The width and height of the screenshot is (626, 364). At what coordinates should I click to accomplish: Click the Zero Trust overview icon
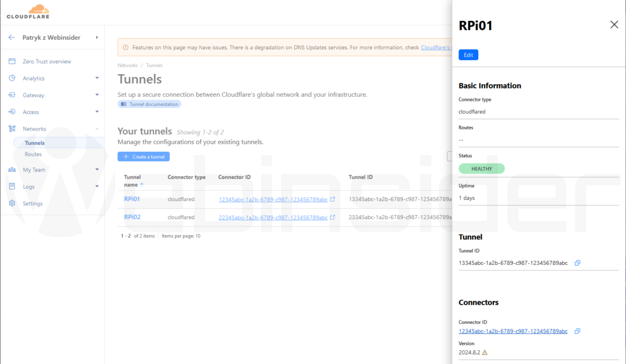(12, 61)
